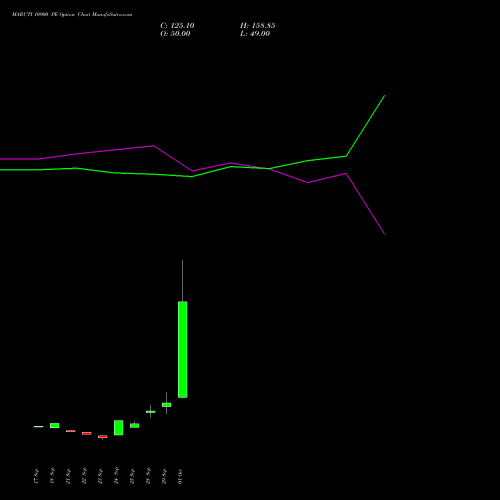Click the flat candle above 17 Sep
This screenshot has width=500, height=500.
[39, 426]
